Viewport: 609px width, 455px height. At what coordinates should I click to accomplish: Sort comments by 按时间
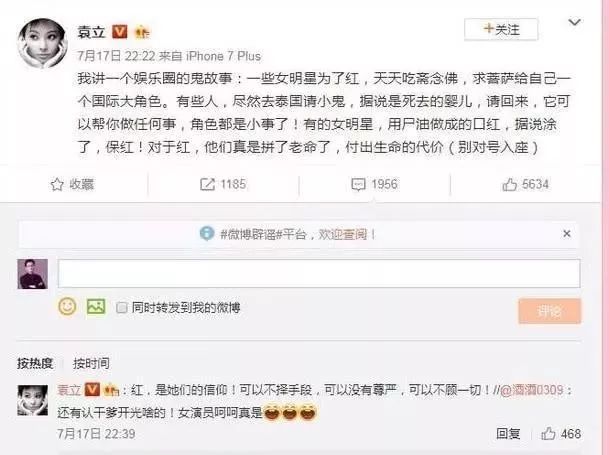(91, 363)
